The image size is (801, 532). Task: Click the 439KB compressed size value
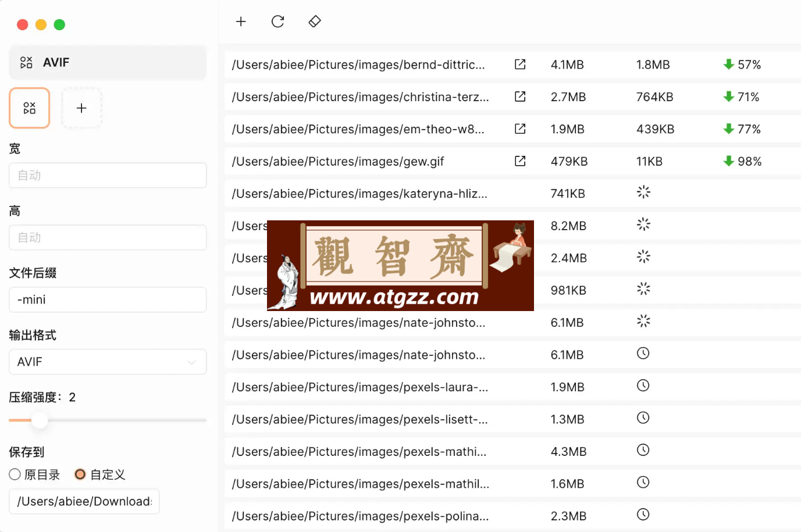point(655,129)
